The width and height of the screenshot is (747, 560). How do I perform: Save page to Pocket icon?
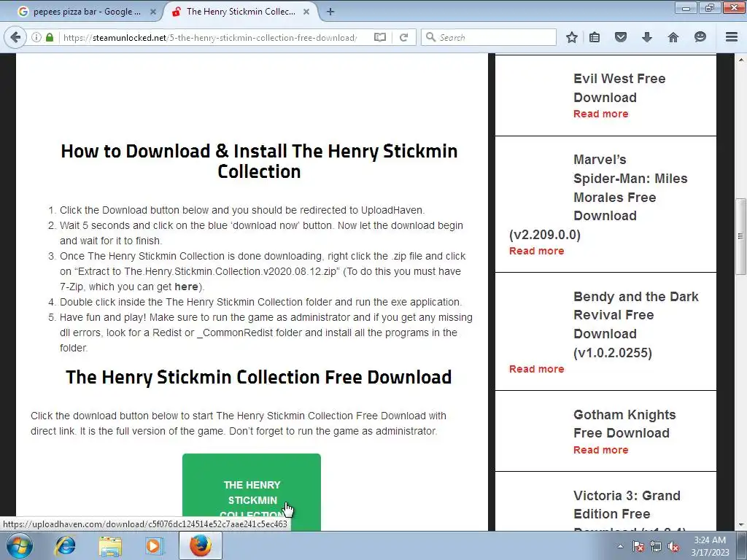point(620,37)
